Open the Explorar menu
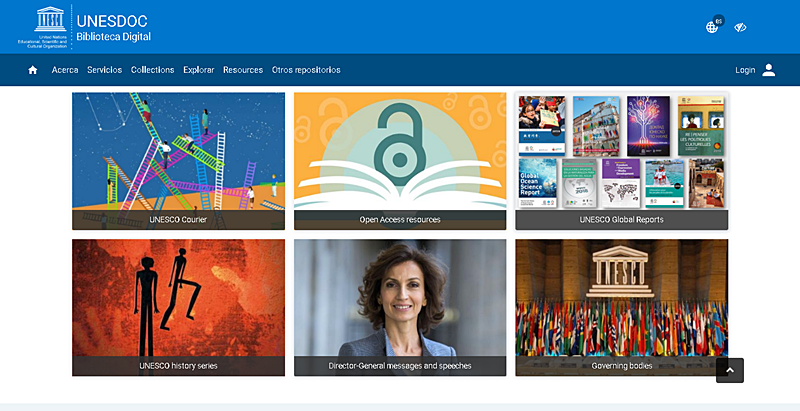Image resolution: width=800 pixels, height=411 pixels. coord(199,70)
